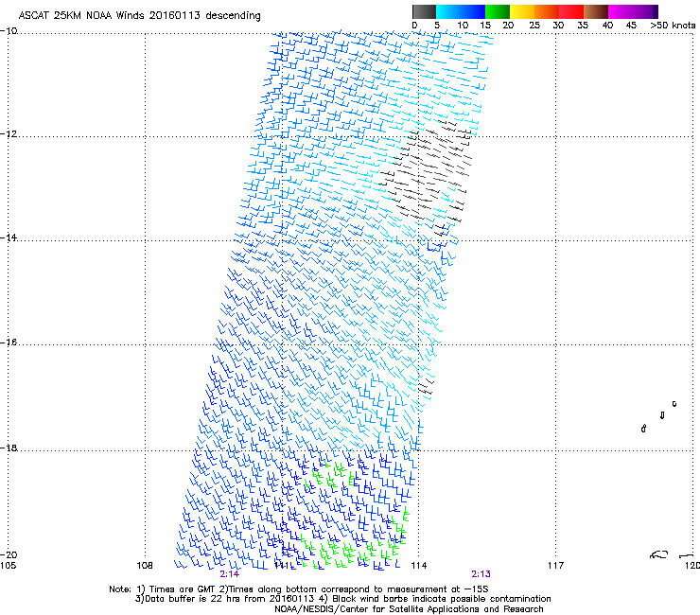Image resolution: width=700 pixels, height=615 pixels.
Task: Click the '25' label under the color bar
Action: point(534,26)
